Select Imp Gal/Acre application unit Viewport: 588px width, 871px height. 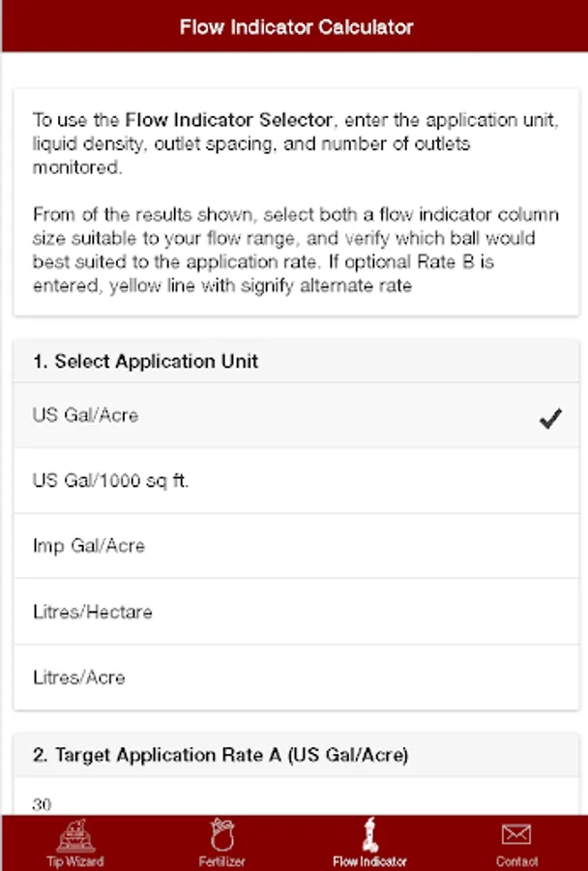pyautogui.click(x=89, y=546)
